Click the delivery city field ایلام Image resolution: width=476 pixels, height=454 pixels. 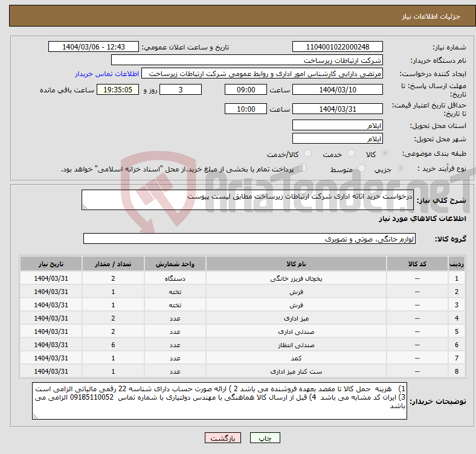[x=337, y=138]
